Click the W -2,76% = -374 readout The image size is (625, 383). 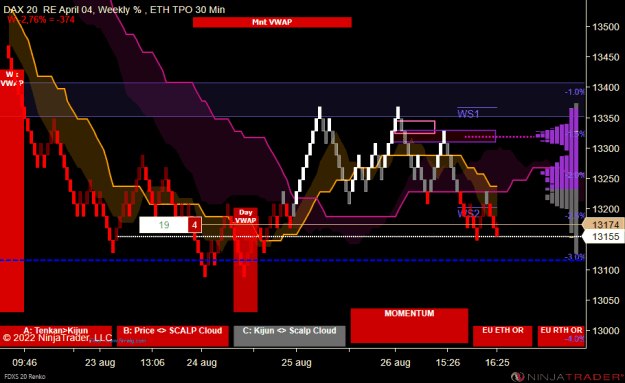pos(41,19)
